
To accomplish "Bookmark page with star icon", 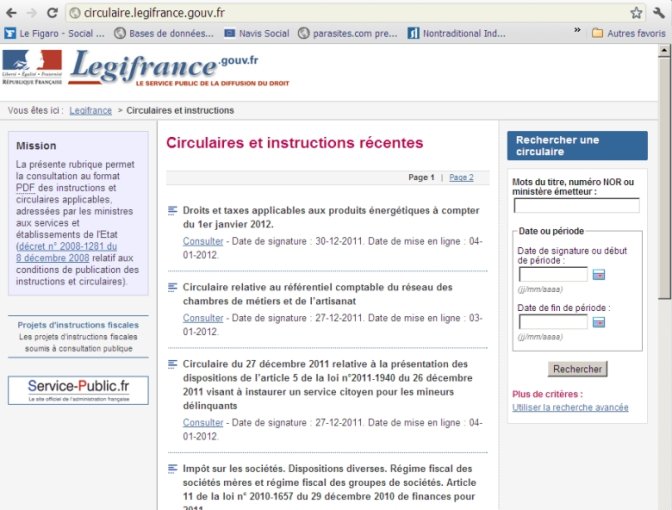I will click(636, 13).
